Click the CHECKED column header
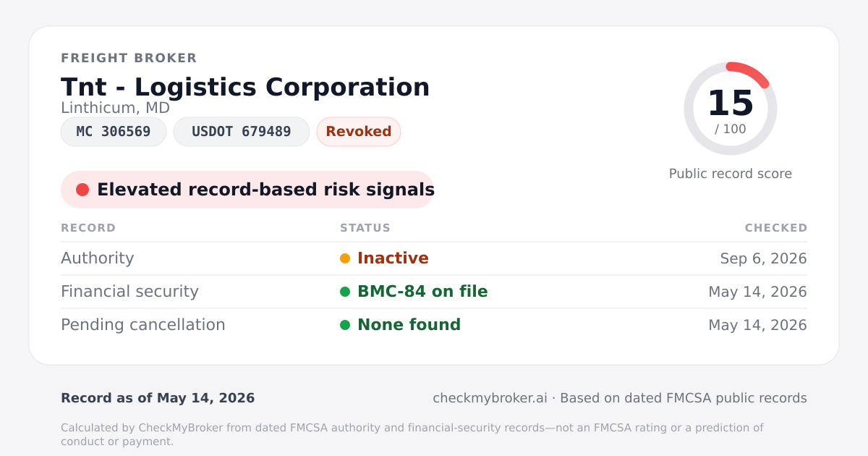 click(776, 228)
